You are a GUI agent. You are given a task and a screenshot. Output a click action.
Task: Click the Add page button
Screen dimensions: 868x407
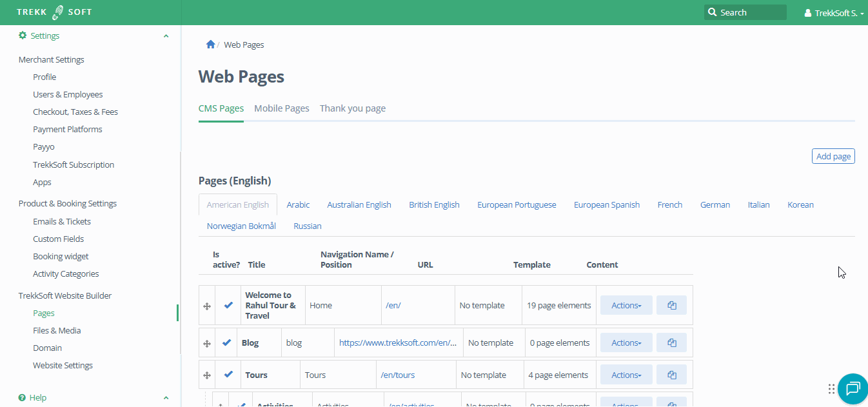(x=833, y=155)
